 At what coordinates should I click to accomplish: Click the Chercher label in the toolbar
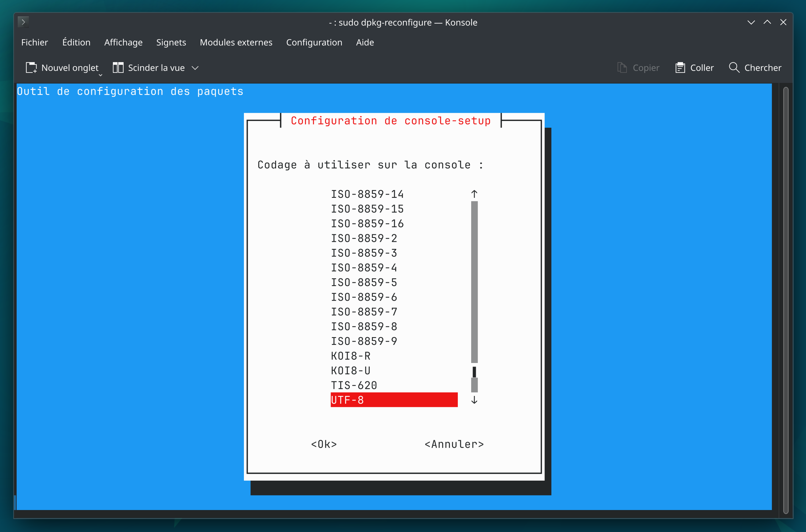coord(763,68)
